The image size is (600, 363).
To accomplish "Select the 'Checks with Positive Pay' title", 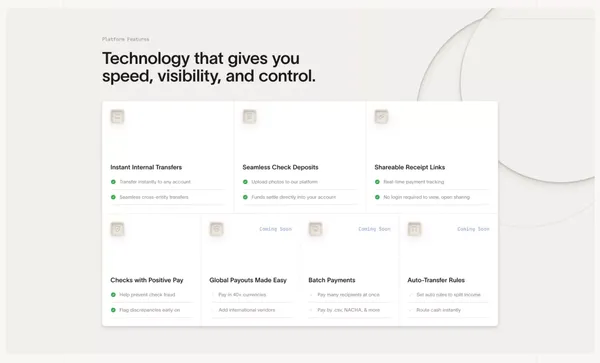I will click(x=147, y=280).
